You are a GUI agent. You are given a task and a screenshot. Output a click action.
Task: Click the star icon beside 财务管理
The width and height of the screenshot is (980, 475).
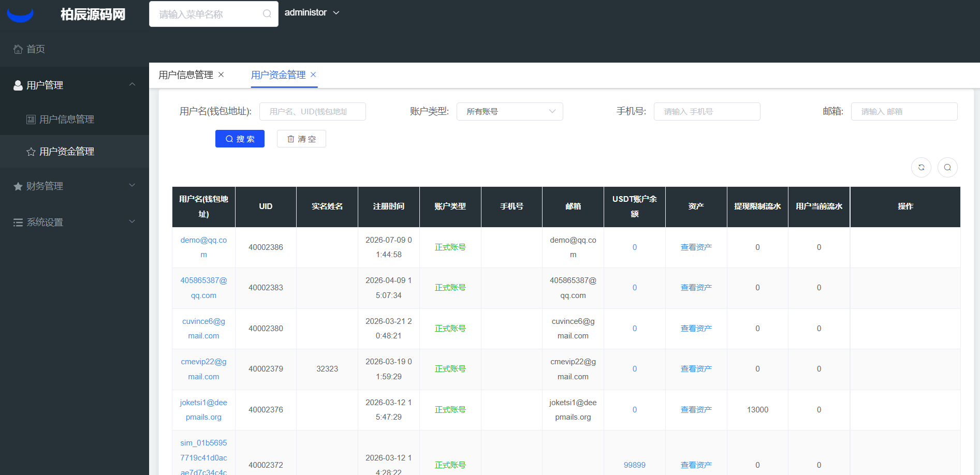coord(18,186)
